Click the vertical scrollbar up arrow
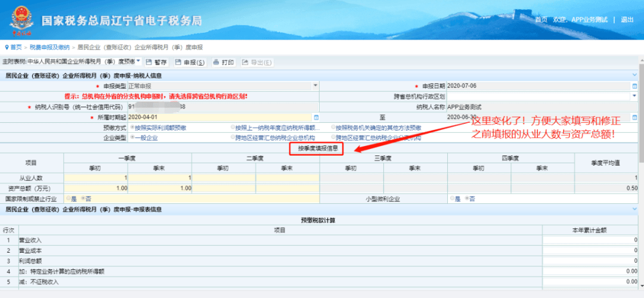Viewport: 644px width, 298px height. 641,61
